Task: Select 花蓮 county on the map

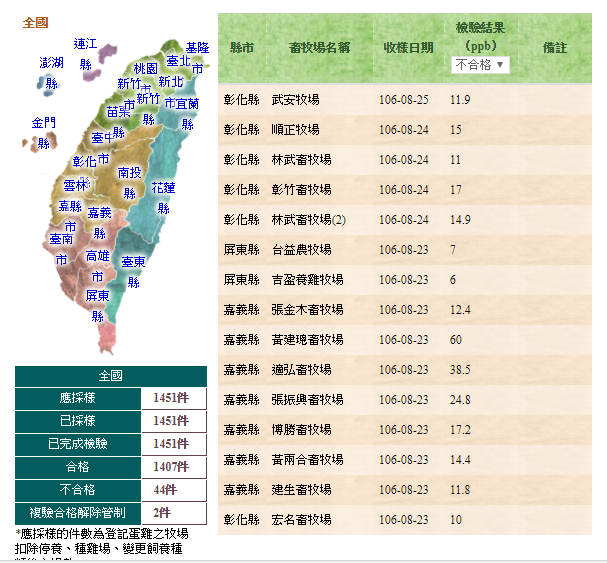Action: [x=163, y=198]
